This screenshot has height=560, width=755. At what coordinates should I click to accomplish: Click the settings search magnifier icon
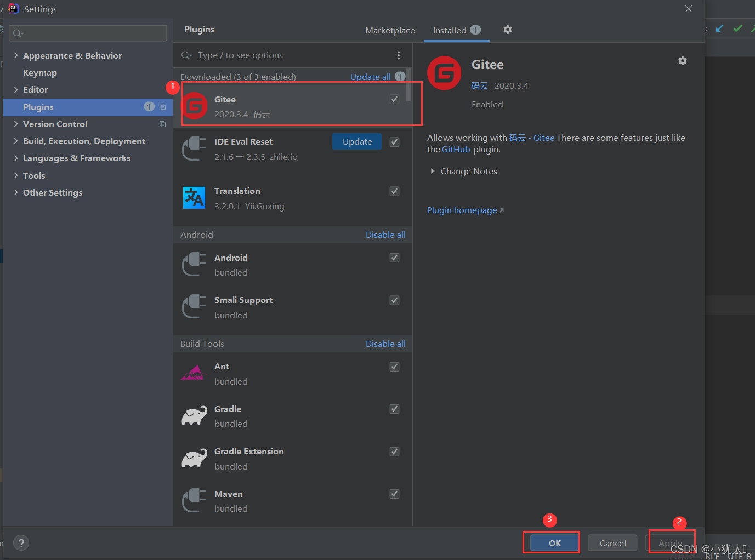tap(18, 33)
